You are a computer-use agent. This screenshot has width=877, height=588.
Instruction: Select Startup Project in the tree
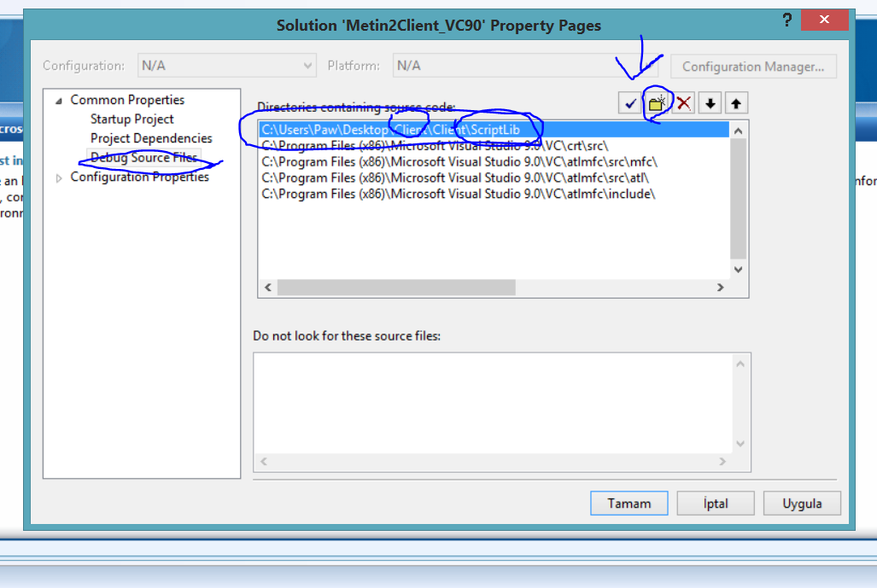point(132,119)
